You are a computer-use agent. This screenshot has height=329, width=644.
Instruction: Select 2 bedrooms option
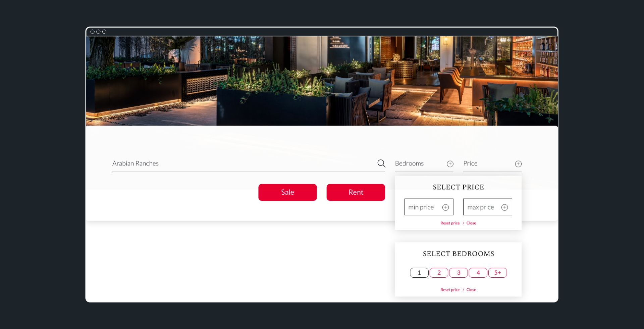tap(439, 273)
